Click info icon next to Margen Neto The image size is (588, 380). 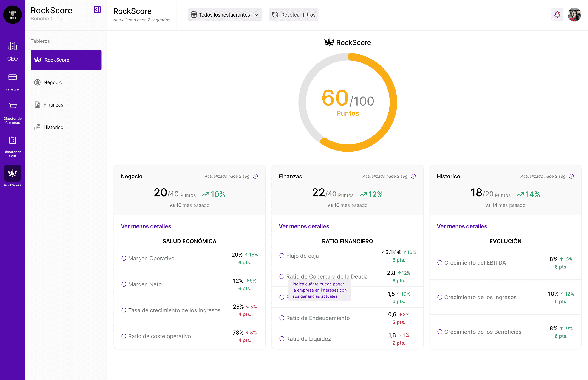(124, 284)
